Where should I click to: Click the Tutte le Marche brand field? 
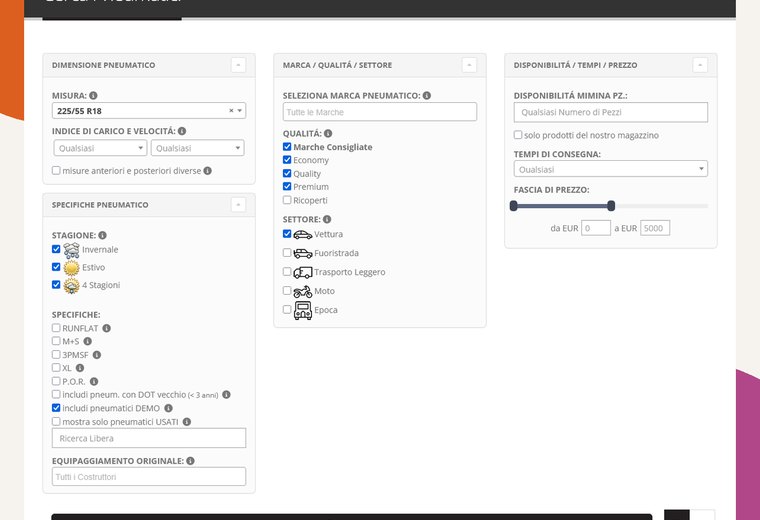point(380,112)
